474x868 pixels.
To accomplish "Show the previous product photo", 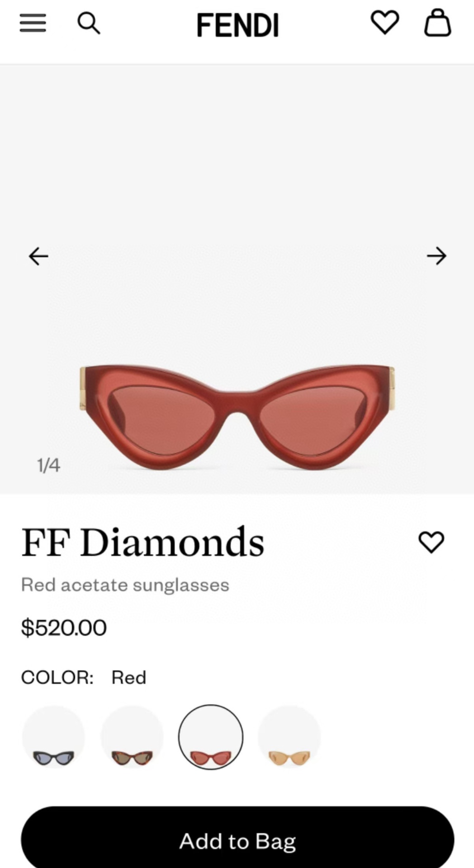I will 38,256.
